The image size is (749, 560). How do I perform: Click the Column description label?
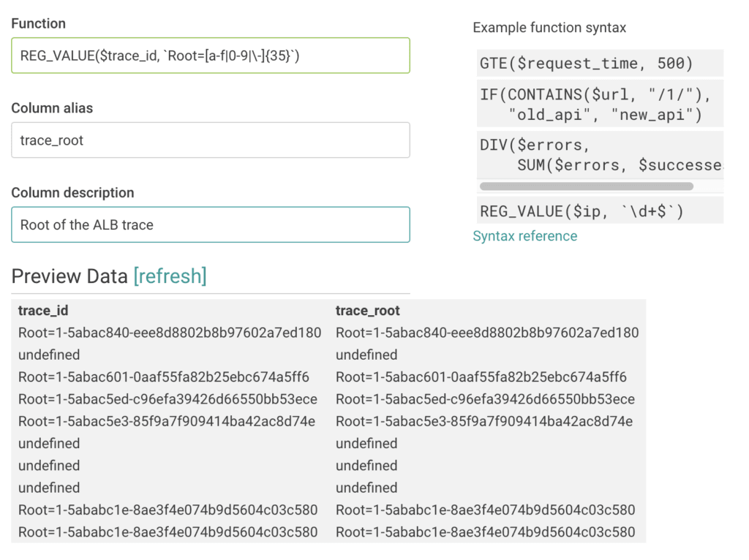(72, 193)
